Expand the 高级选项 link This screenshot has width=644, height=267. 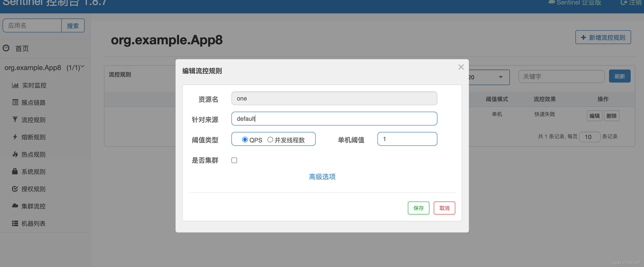(x=322, y=176)
